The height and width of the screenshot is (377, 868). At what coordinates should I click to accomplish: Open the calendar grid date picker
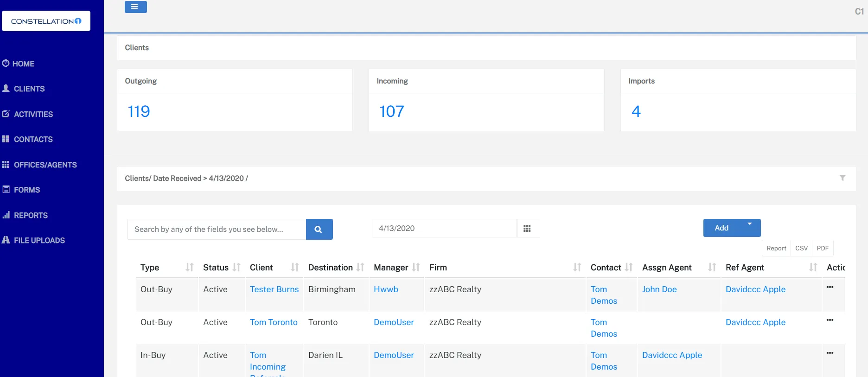click(527, 228)
